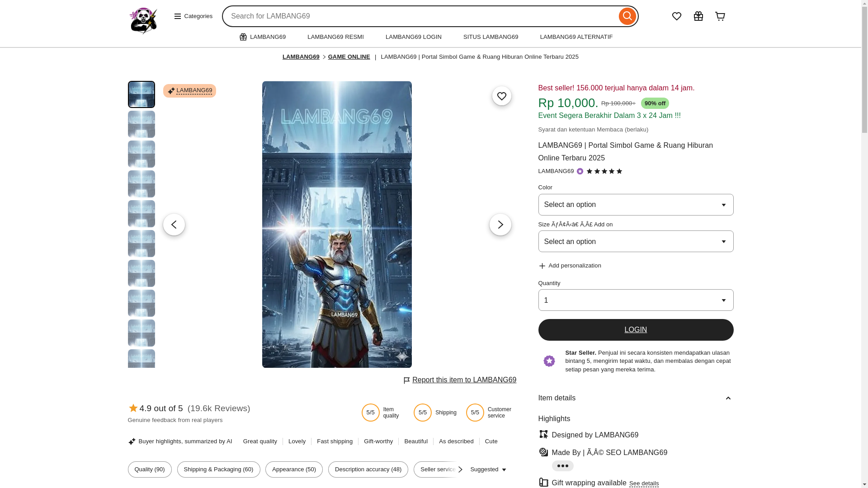868x488 pixels.
Task: Open the Color select dropdown
Action: pyautogui.click(x=635, y=205)
